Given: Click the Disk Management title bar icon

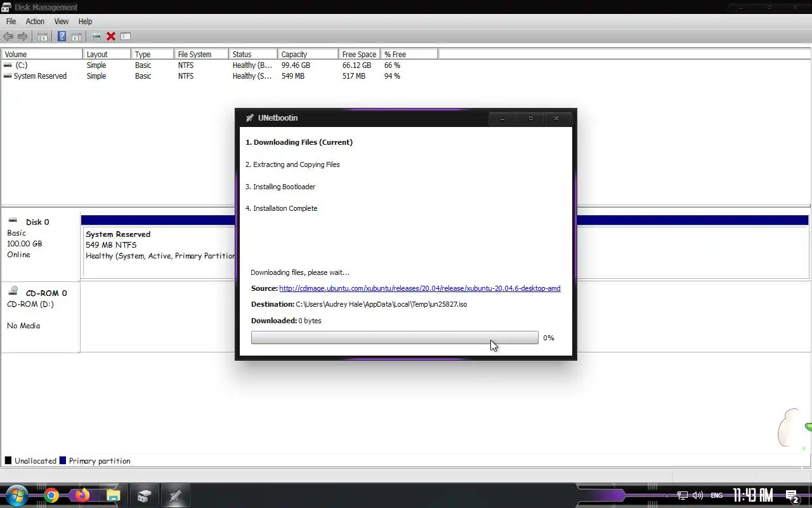Looking at the screenshot, I should tap(6, 7).
